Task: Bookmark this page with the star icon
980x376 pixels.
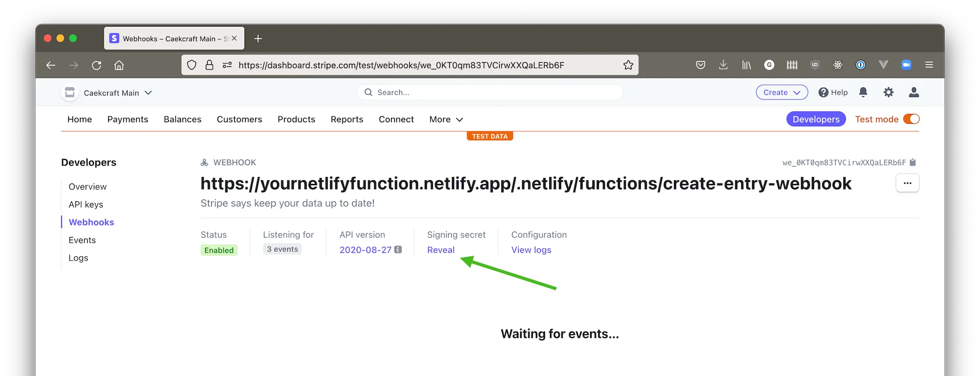Action: tap(628, 65)
